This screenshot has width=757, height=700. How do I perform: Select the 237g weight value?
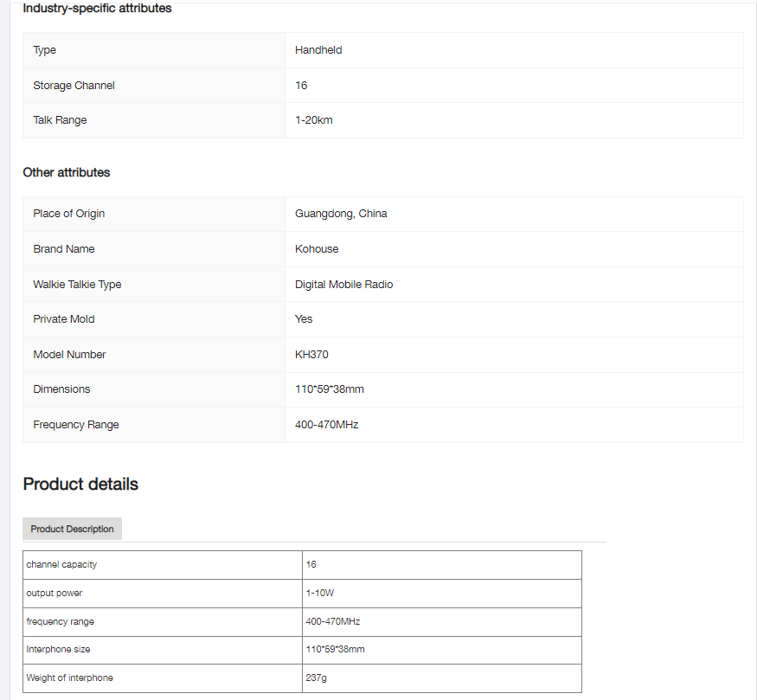tap(316, 678)
